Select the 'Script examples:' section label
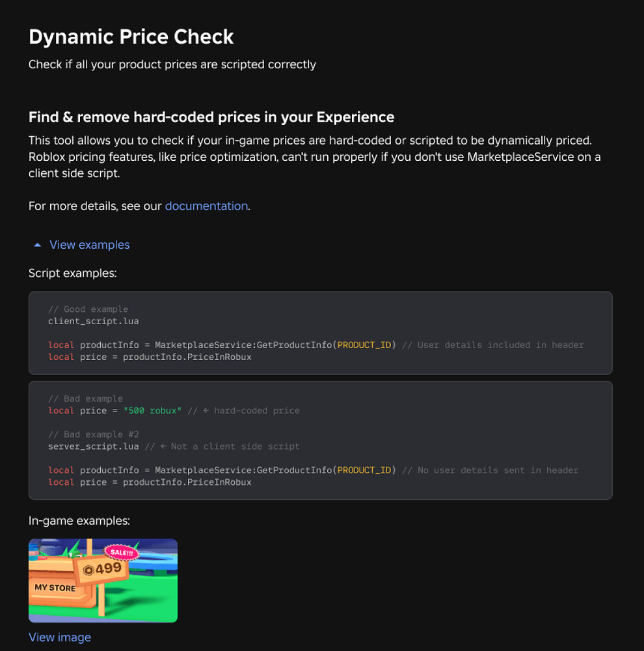Screen dimensions: 644x651 [72, 273]
